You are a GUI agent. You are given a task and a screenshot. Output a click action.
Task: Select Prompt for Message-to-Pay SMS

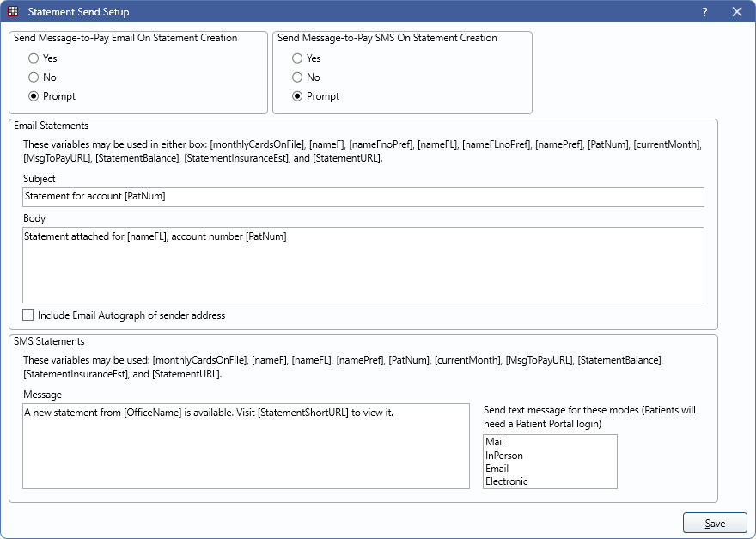pyautogui.click(x=297, y=96)
